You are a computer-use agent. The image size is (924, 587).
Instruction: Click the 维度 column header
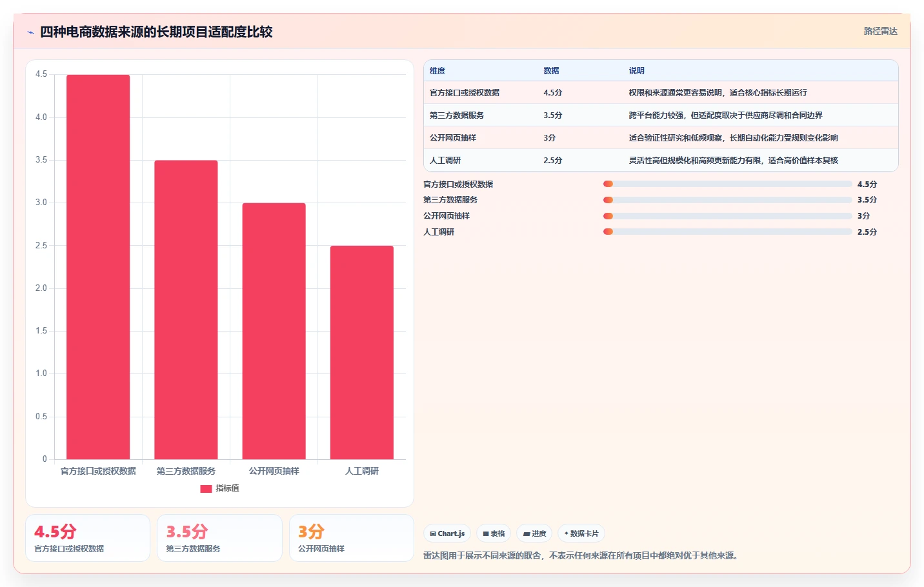tap(437, 71)
